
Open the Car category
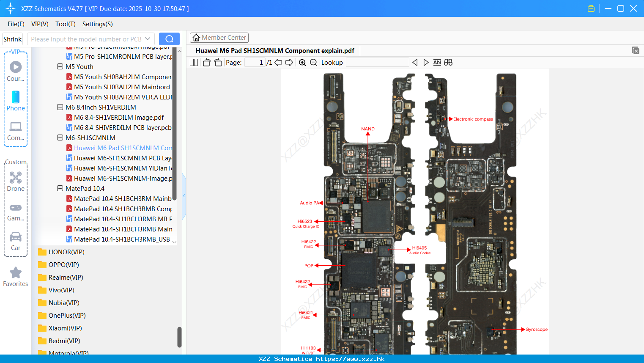pyautogui.click(x=16, y=241)
